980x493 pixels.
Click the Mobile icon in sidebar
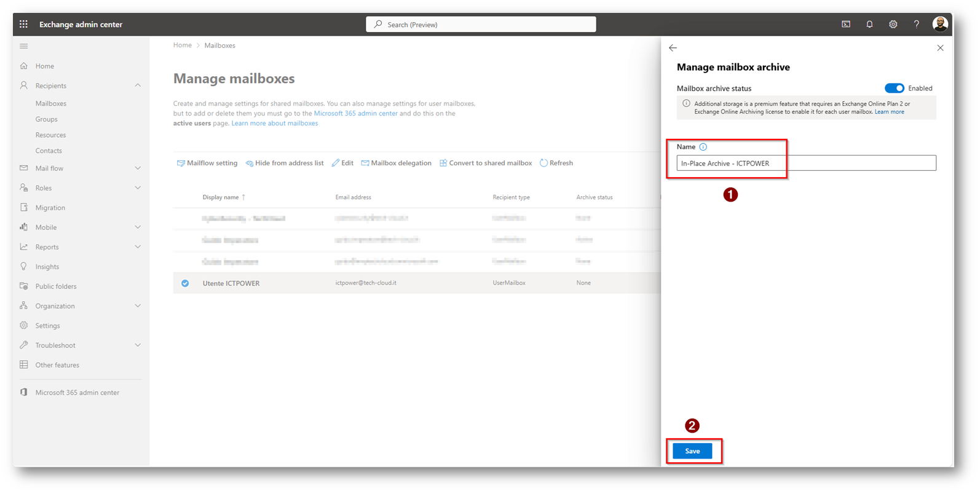point(24,227)
